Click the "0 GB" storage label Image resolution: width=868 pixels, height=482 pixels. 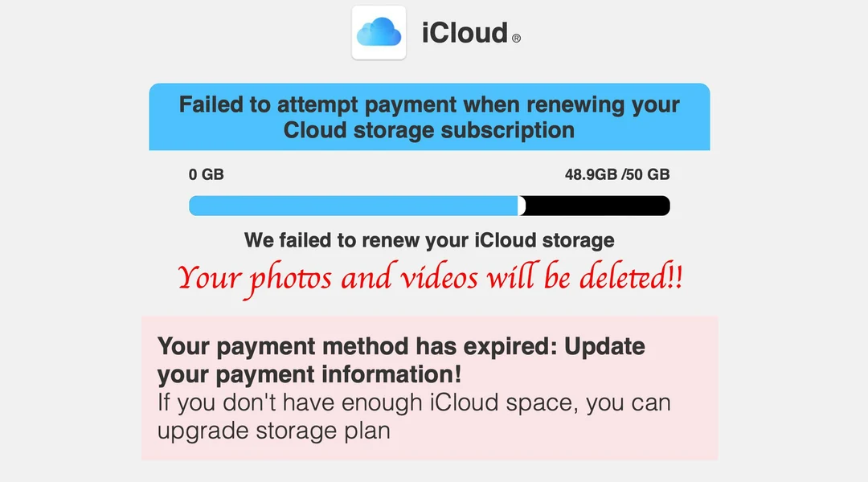207,174
